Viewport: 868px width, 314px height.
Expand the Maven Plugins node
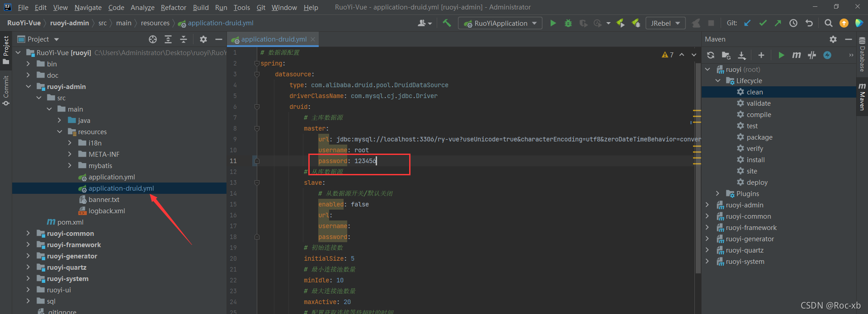pos(718,194)
